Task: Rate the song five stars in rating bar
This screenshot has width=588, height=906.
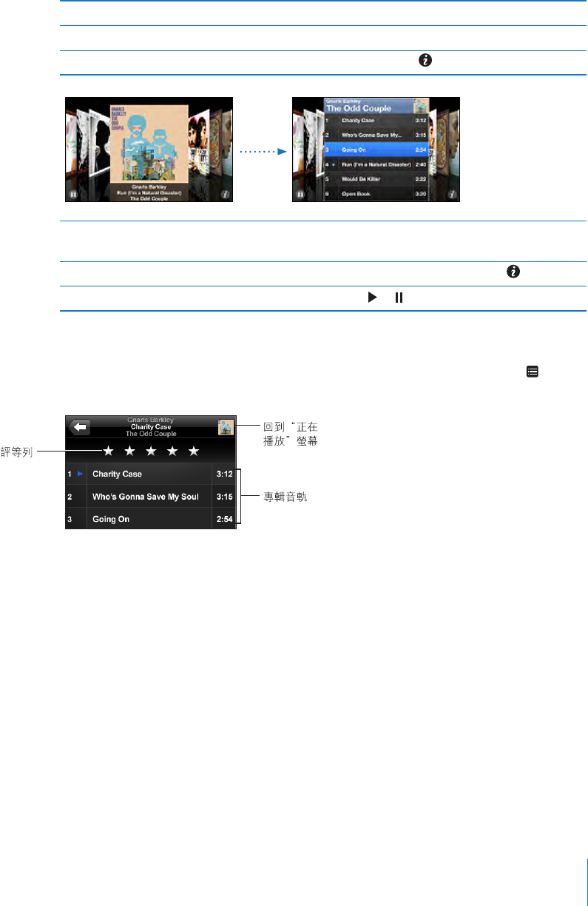Action: pyautogui.click(x=194, y=450)
